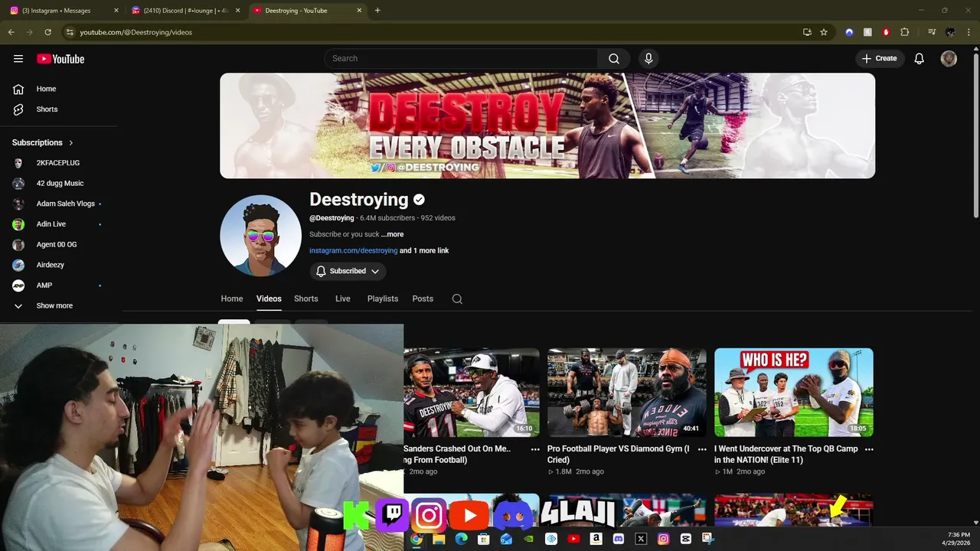Bookmark this page with the star icon
980x551 pixels.
(824, 32)
